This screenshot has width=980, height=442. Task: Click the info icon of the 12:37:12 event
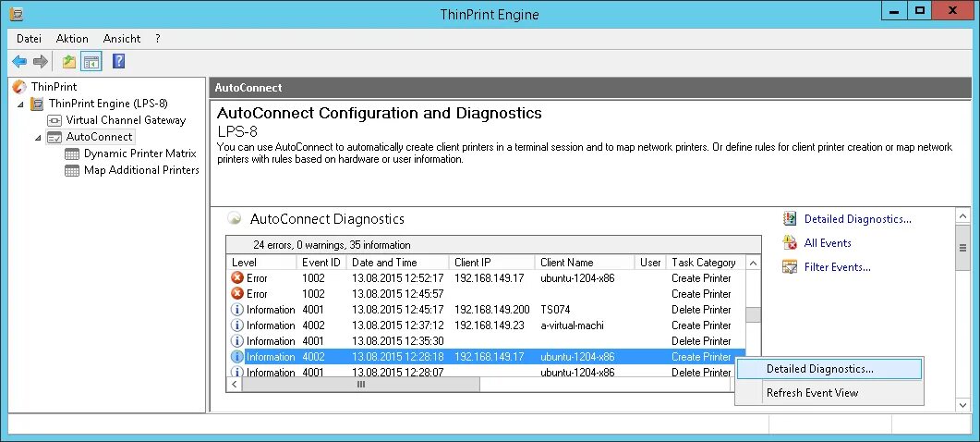(237, 325)
